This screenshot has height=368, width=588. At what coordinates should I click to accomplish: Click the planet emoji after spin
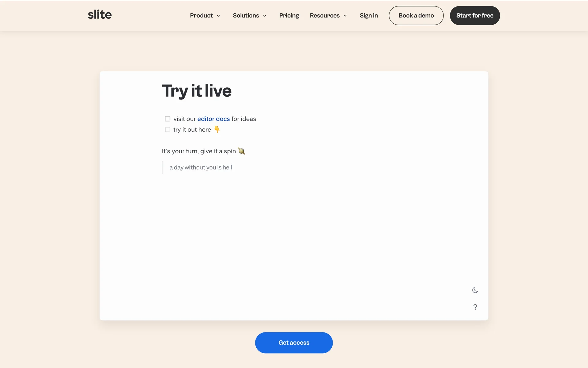pos(242,151)
